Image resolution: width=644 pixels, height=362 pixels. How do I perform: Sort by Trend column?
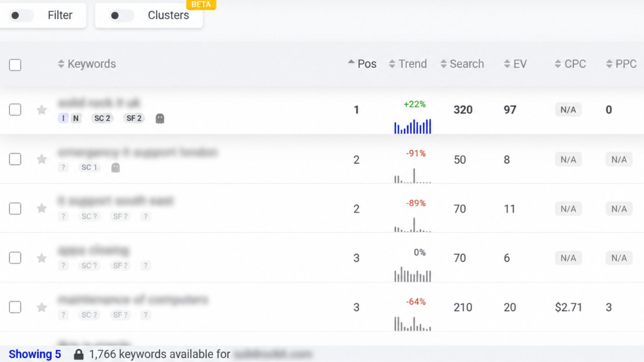408,64
